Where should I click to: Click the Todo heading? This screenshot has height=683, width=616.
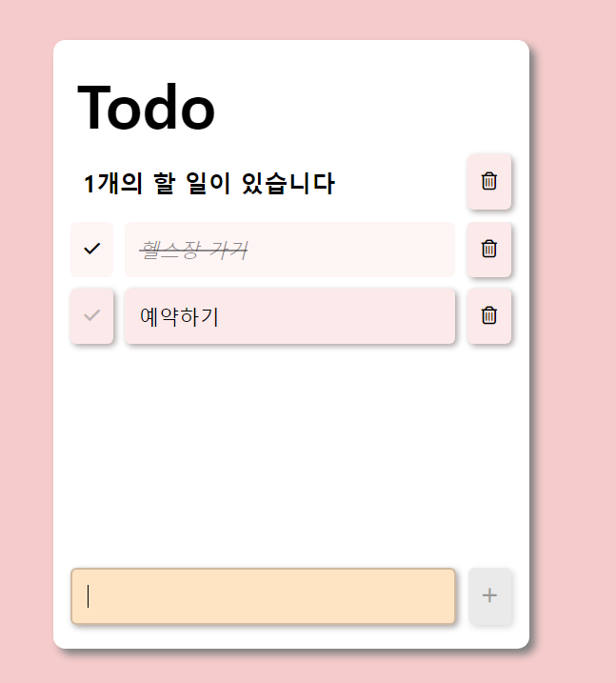(x=146, y=107)
